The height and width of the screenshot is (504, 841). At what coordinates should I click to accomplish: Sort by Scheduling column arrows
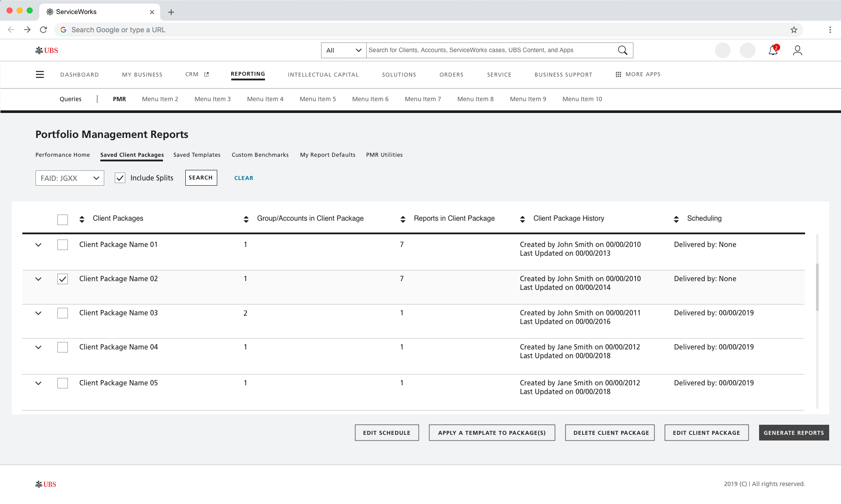[x=676, y=219]
